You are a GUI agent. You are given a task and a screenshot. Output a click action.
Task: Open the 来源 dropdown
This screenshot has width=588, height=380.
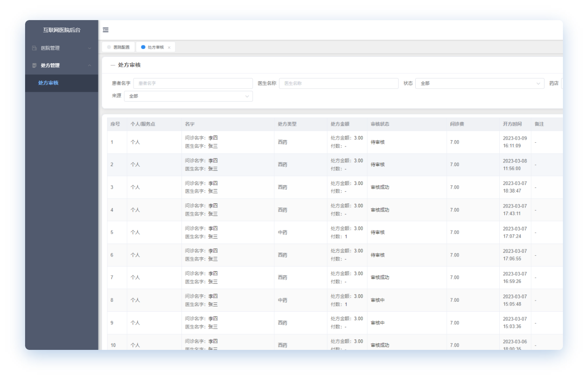click(x=188, y=96)
